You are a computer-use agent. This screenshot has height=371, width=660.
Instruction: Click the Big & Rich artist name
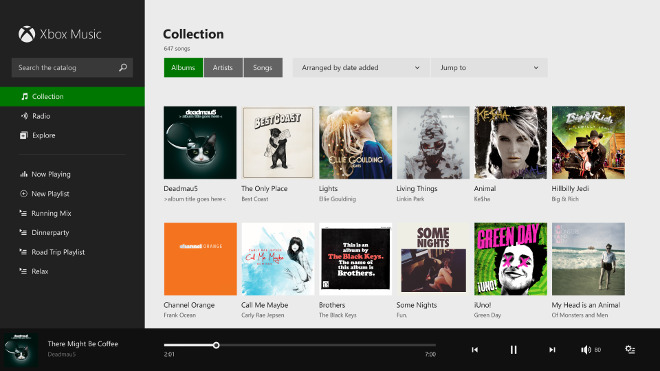[x=565, y=199]
